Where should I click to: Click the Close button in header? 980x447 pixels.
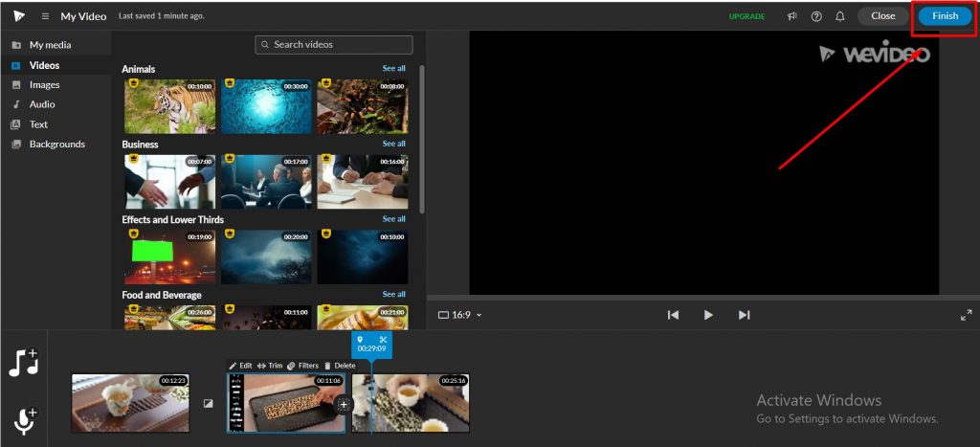click(x=882, y=16)
